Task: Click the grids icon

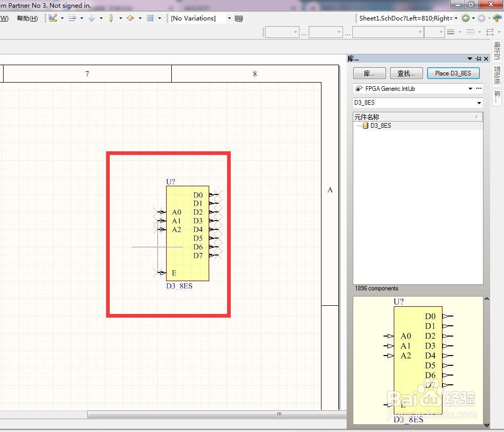Action: point(150,18)
